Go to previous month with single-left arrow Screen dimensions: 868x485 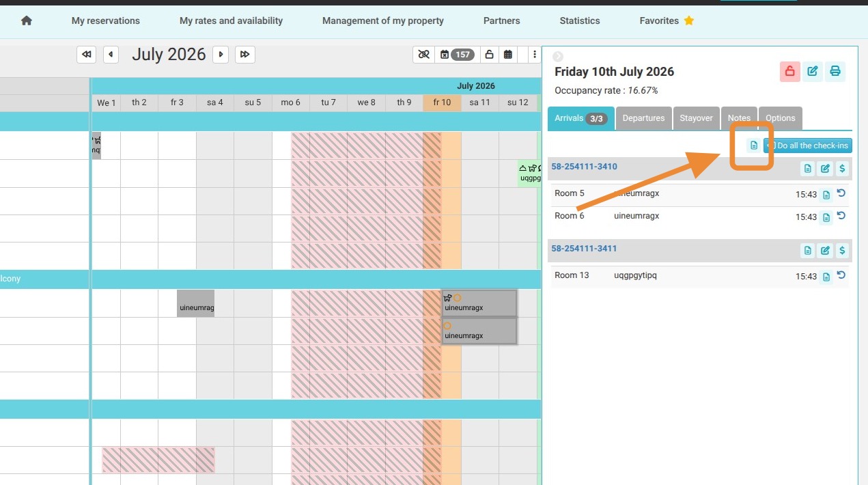pos(111,55)
